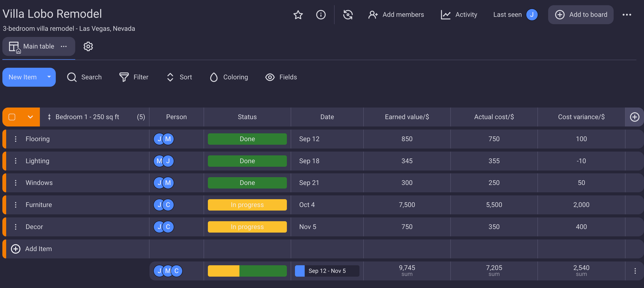This screenshot has width=644, height=288.
Task: Click the yellow In progress status for Furniture
Action: pos(247,204)
